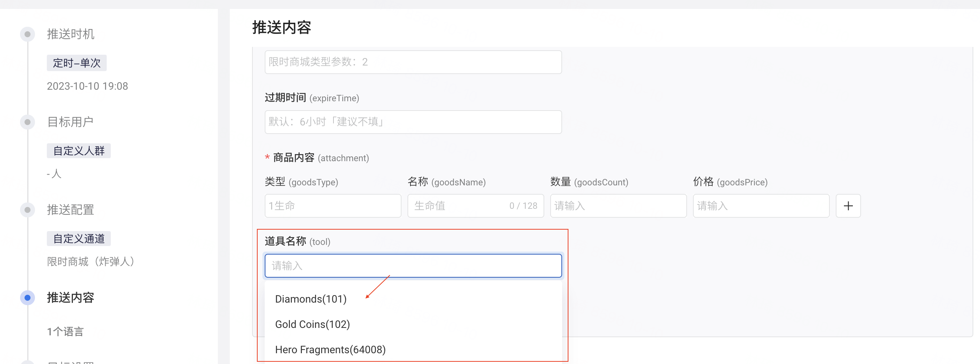Select the 推送配置 step circle
Screen dimensions: 980x364
28,210
